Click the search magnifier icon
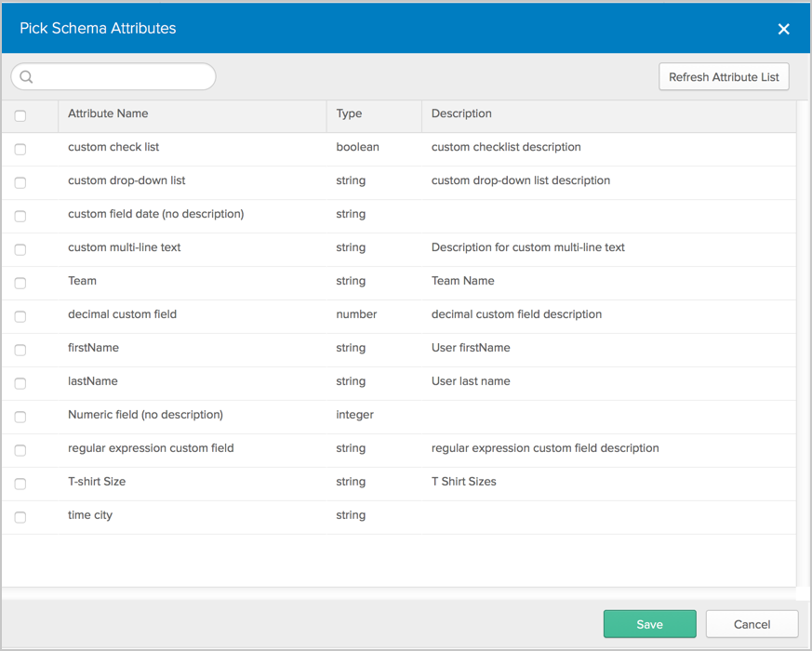 point(26,77)
